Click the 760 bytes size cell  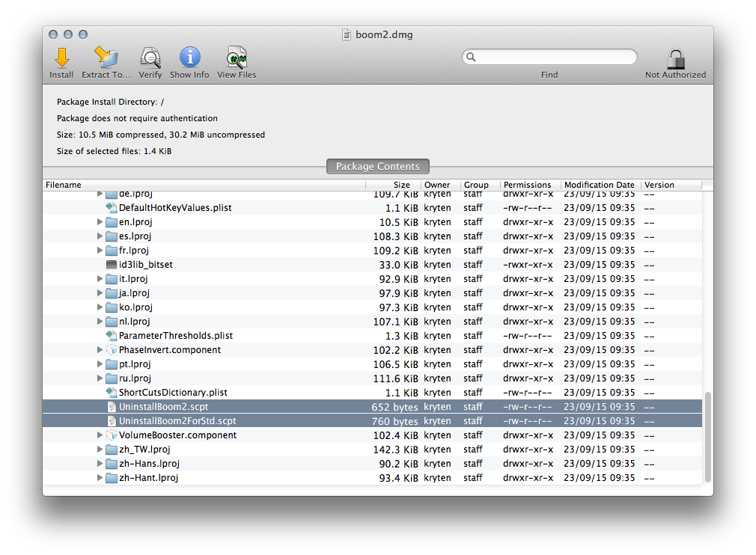tap(395, 420)
